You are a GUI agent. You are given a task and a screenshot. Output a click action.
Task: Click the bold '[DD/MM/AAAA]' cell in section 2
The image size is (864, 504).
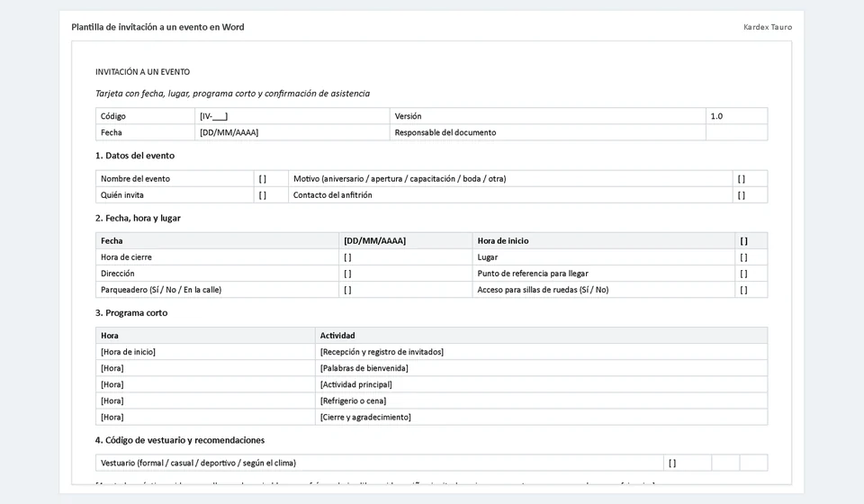pos(406,240)
